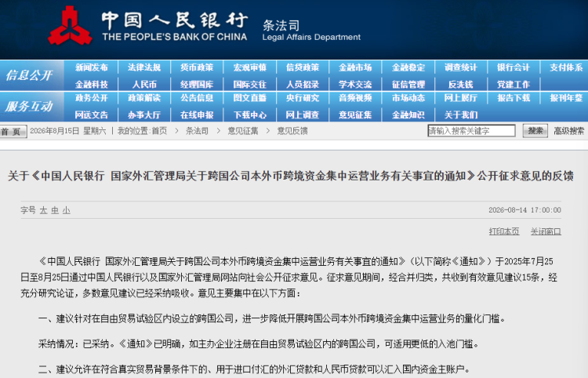
Task: Open the 货币政策 menu item
Action: [x=197, y=67]
